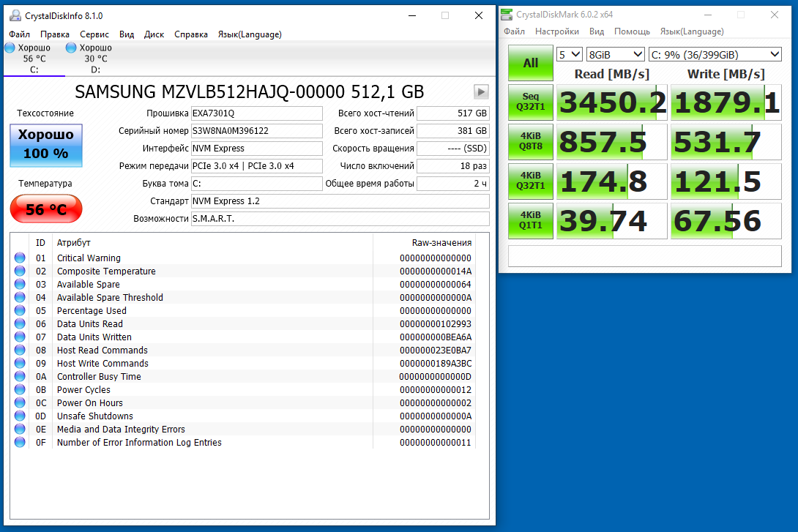Click 4KiB Q1T1 write result 67.56
This screenshot has height=532, width=798.
click(726, 221)
